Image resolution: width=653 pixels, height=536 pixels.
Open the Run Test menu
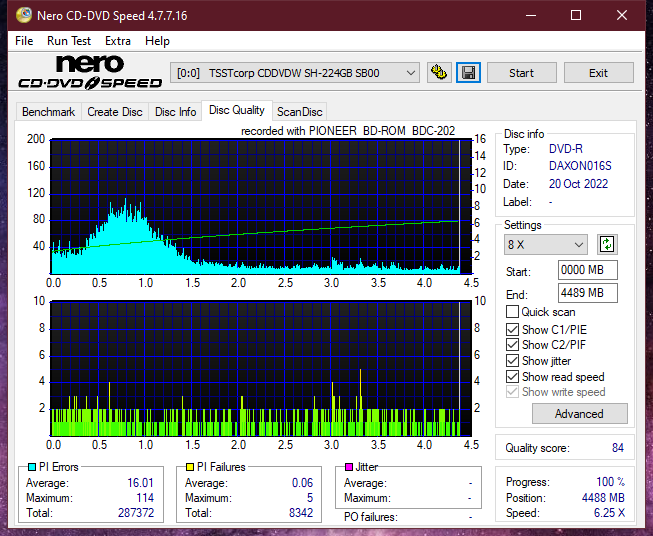coord(69,41)
